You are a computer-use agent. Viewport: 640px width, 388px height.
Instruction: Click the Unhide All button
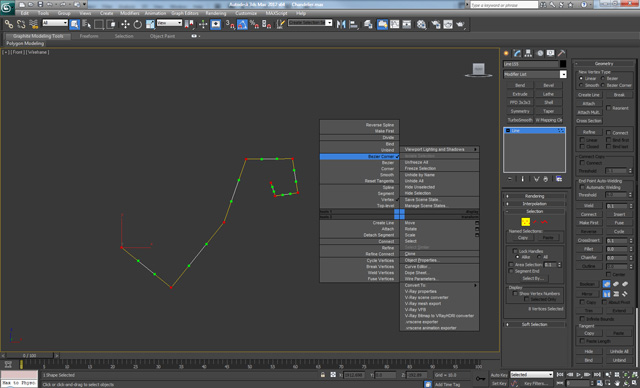pyautogui.click(x=619, y=351)
